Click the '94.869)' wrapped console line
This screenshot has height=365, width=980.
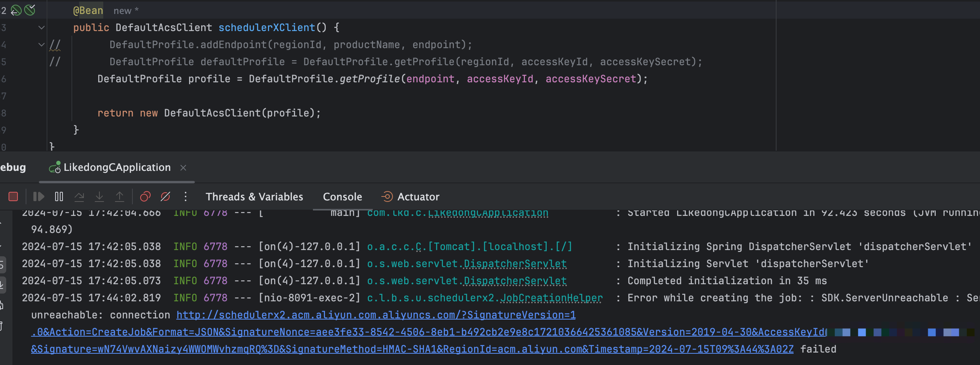click(x=52, y=229)
